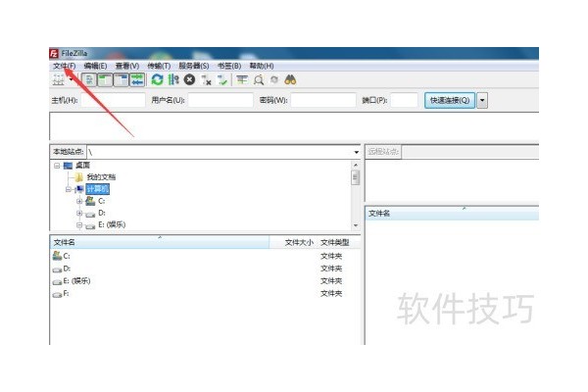Open the 查看(V) menu

pyautogui.click(x=127, y=66)
